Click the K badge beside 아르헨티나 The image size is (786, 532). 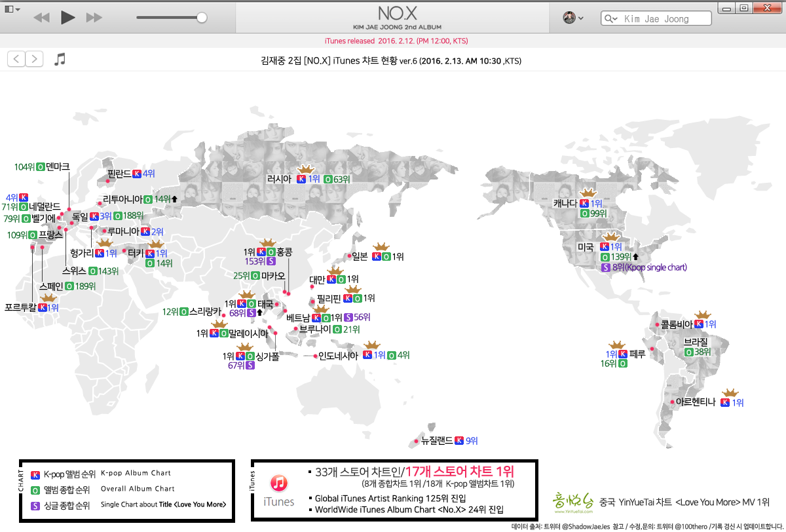pyautogui.click(x=725, y=403)
